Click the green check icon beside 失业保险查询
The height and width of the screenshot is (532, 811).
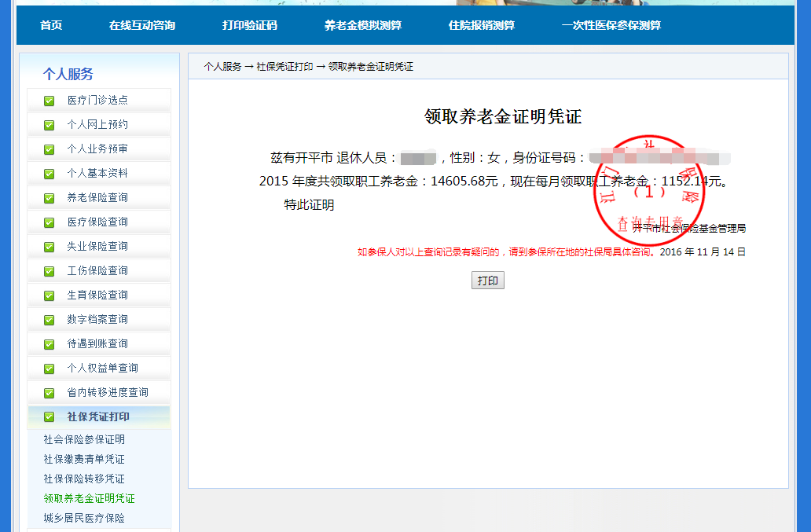(x=50, y=247)
